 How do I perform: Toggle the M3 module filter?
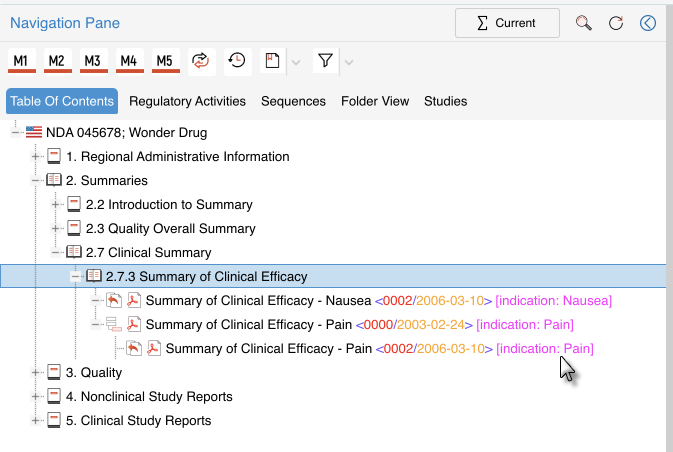93,61
